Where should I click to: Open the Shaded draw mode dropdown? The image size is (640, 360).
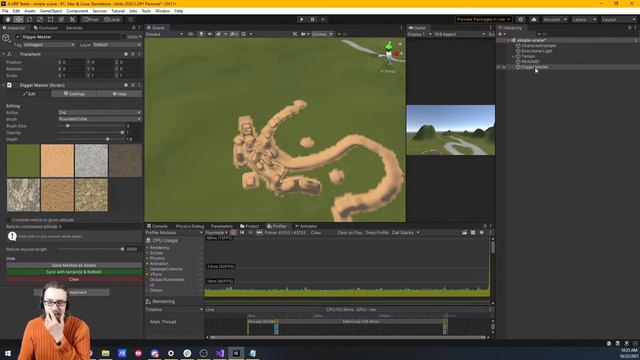pos(164,34)
